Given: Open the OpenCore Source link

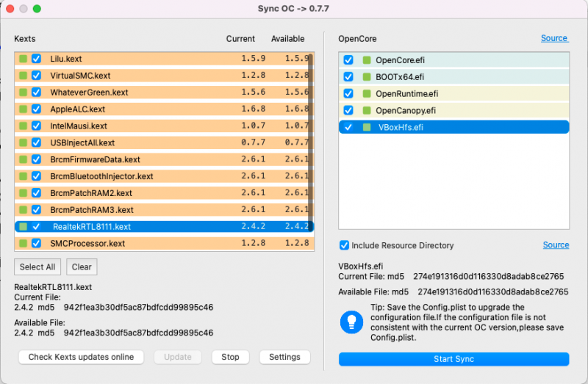Looking at the screenshot, I should (x=553, y=38).
